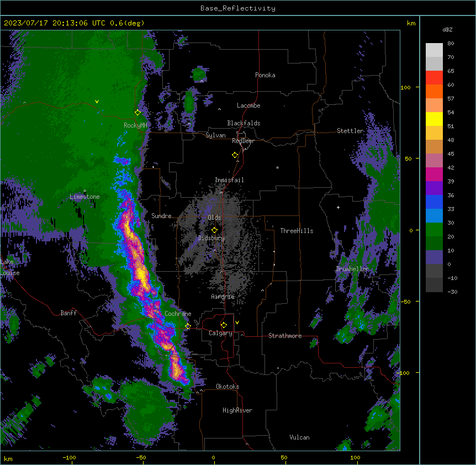The height and width of the screenshot is (465, 476).
Task: Click the yellow V marker east of Calgary
Action: [x=237, y=323]
